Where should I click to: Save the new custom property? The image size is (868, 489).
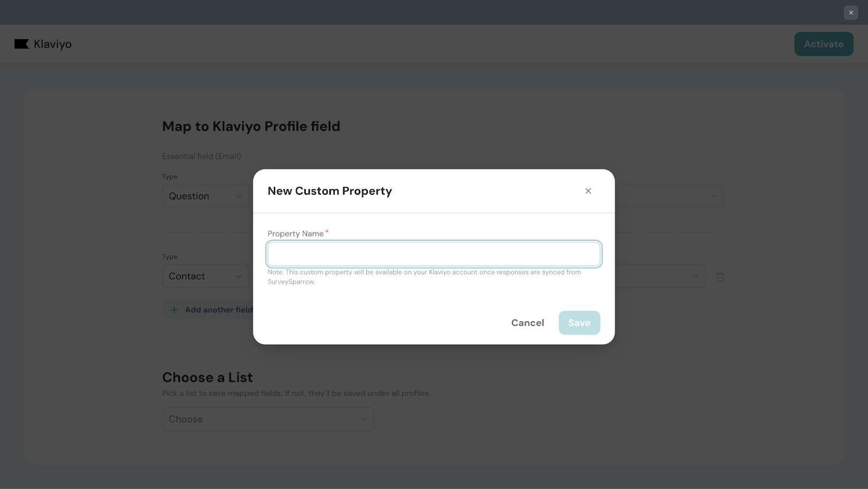click(579, 323)
